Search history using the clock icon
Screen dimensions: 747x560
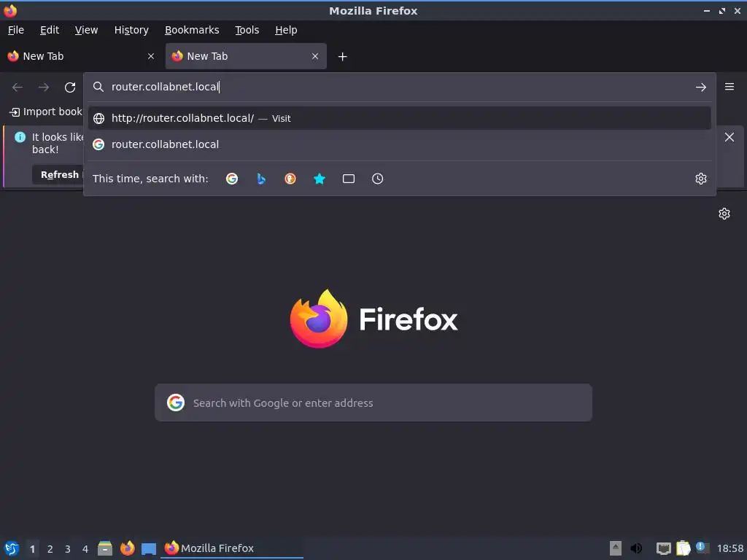click(x=377, y=179)
